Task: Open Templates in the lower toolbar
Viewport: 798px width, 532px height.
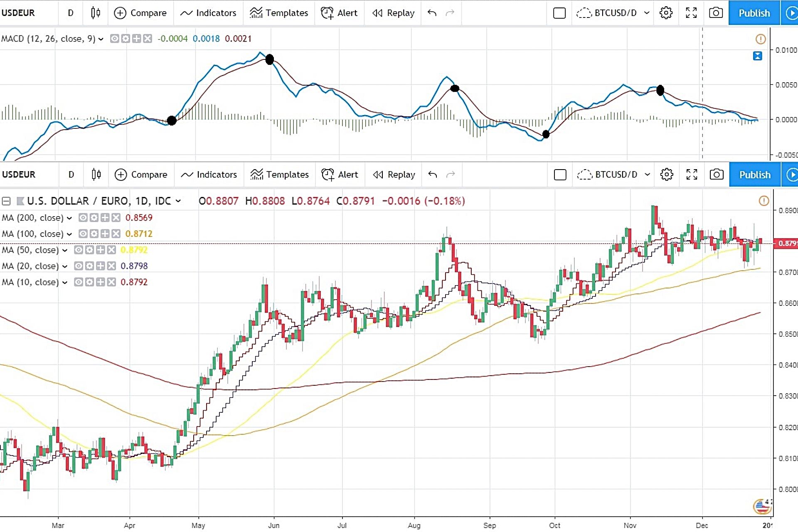Action: click(280, 175)
